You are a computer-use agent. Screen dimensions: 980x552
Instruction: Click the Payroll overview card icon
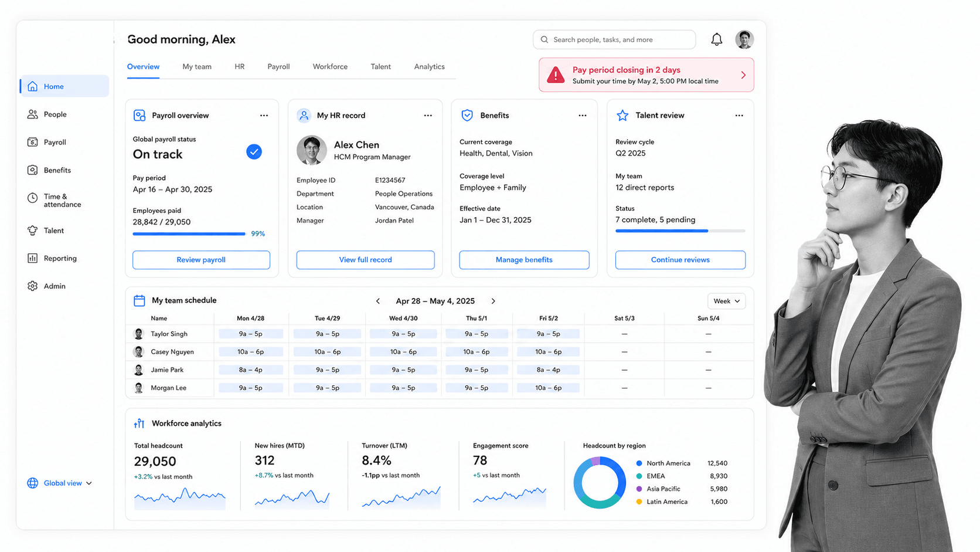(139, 116)
